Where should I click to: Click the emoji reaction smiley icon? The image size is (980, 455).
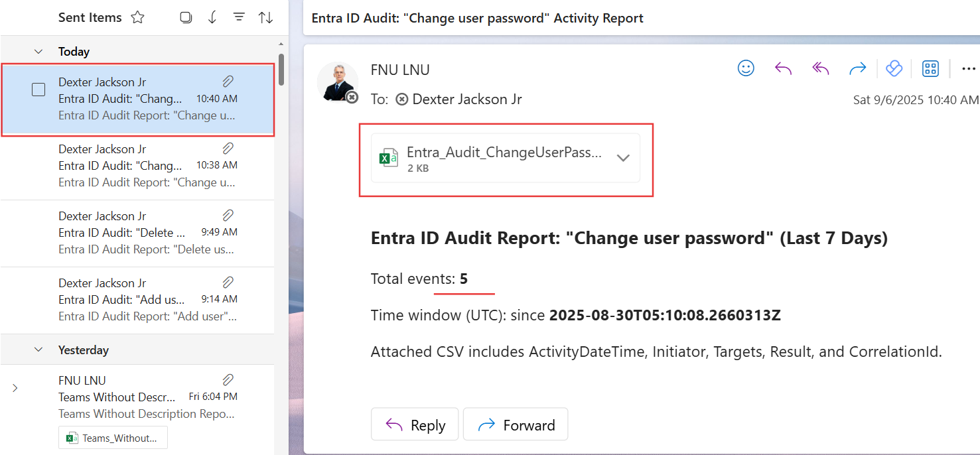coord(746,68)
